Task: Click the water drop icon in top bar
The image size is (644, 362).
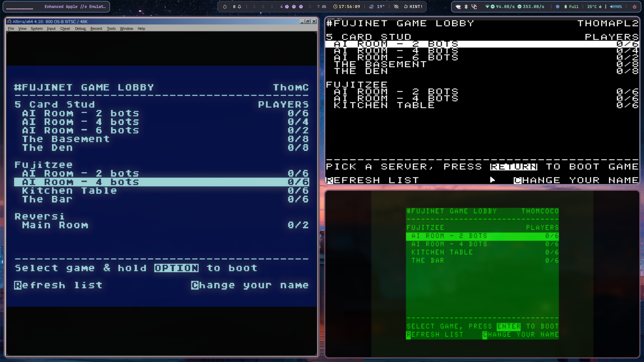Action: [225, 7]
